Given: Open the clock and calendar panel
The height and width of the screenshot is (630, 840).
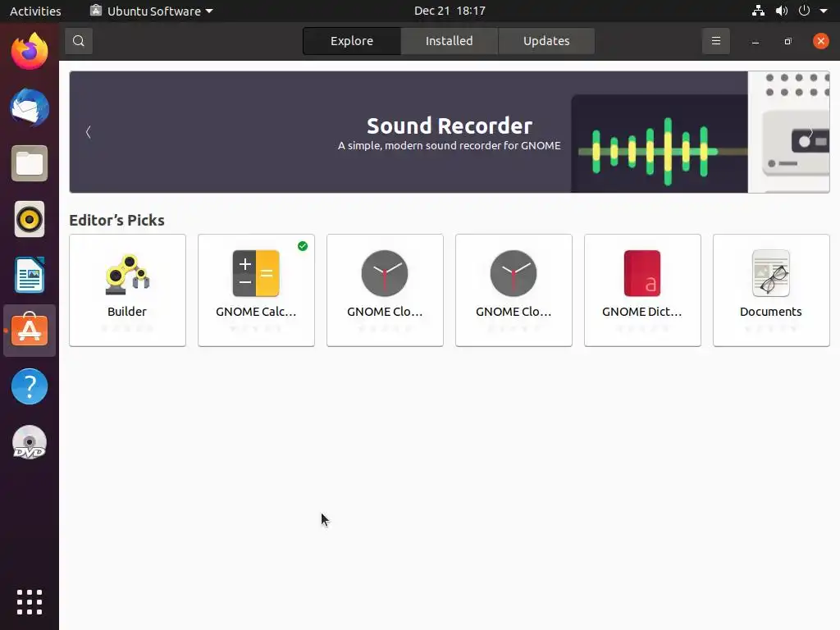Looking at the screenshot, I should [x=450, y=11].
